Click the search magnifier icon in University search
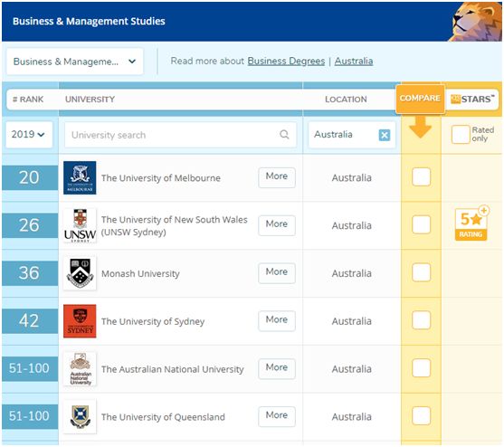The width and height of the screenshot is (504, 447). [284, 135]
